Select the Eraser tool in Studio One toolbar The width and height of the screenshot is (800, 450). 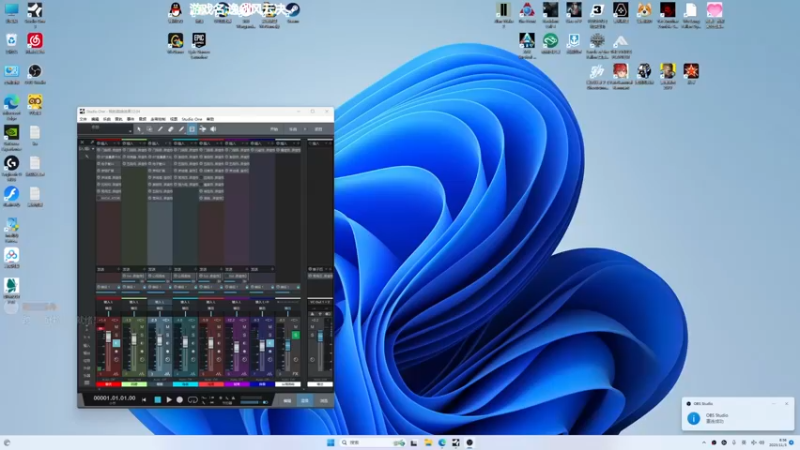[171, 129]
